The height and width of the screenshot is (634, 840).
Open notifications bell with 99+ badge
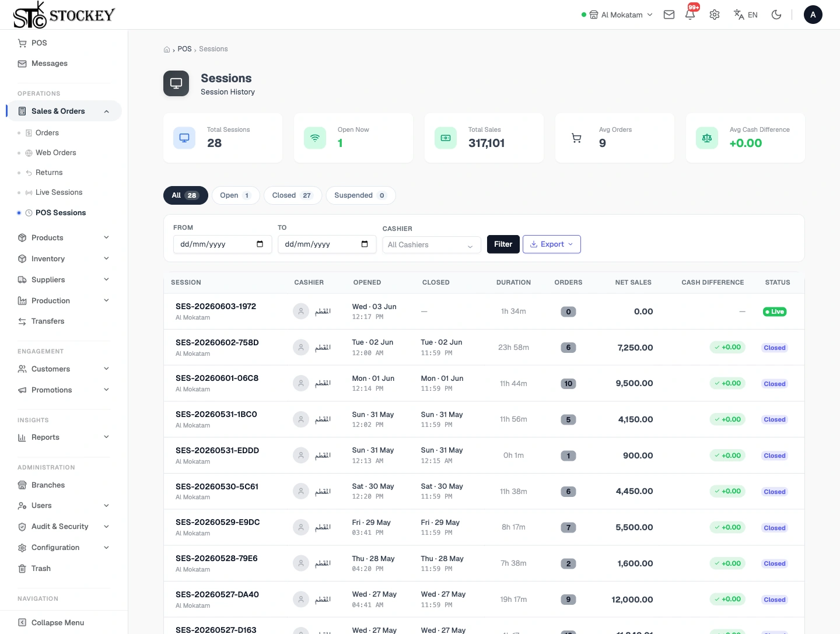[x=691, y=15]
